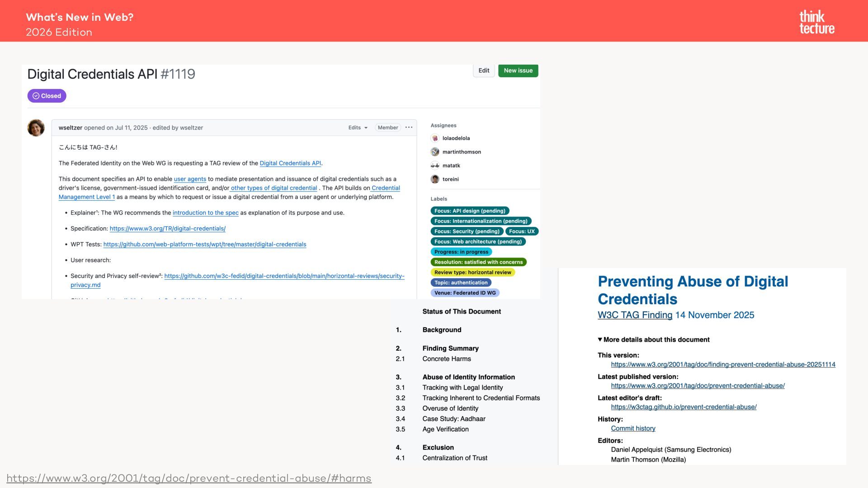
Task: Select the Focus: UX label
Action: click(521, 231)
